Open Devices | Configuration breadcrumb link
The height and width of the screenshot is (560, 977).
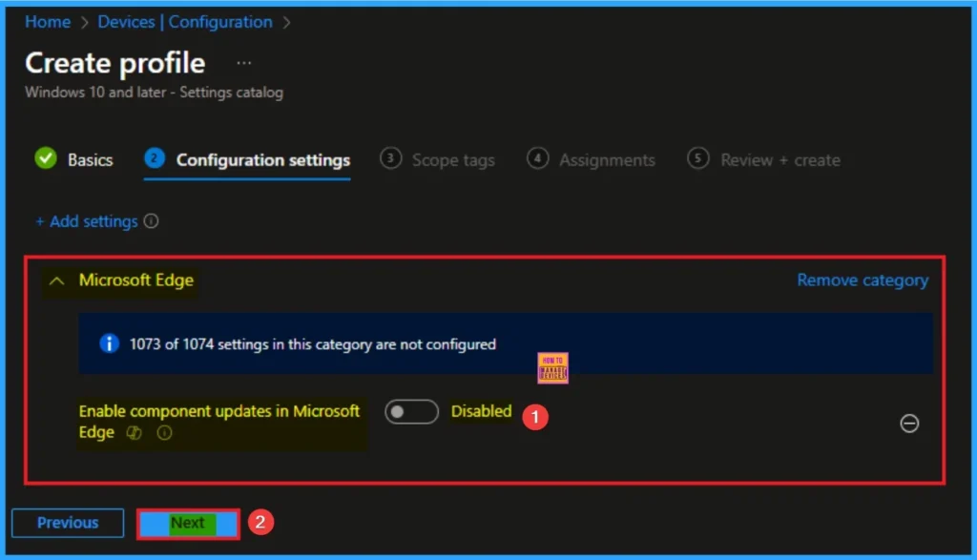coord(185,22)
